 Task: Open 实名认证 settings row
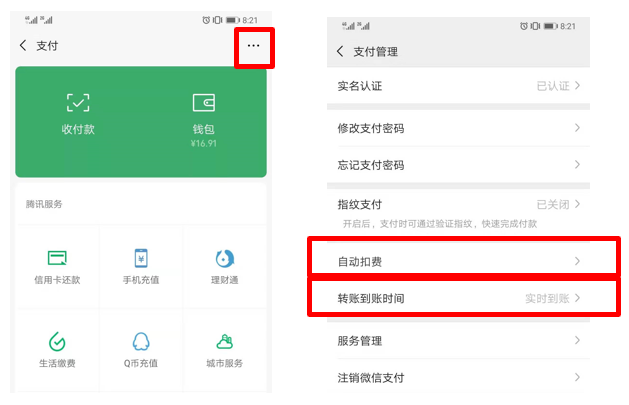[459, 85]
